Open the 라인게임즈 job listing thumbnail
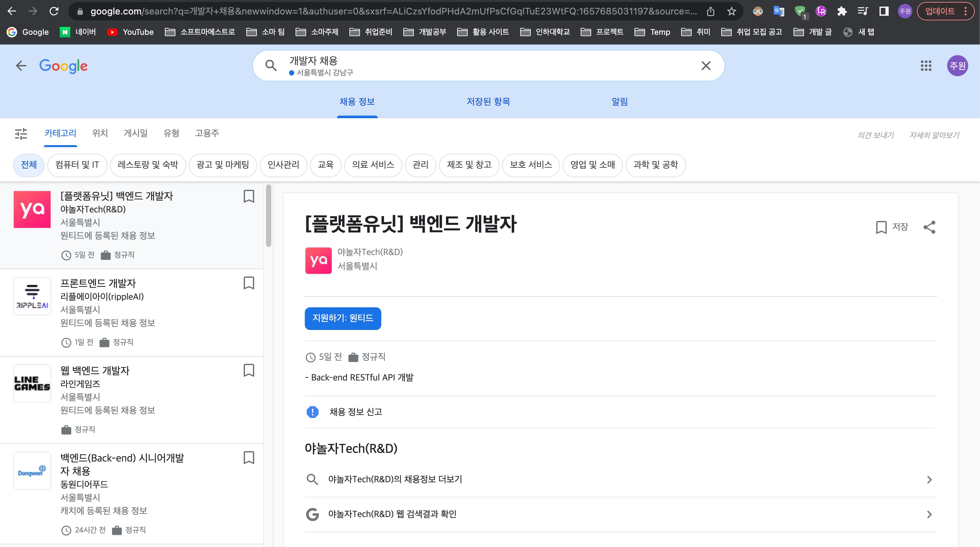 coord(32,383)
